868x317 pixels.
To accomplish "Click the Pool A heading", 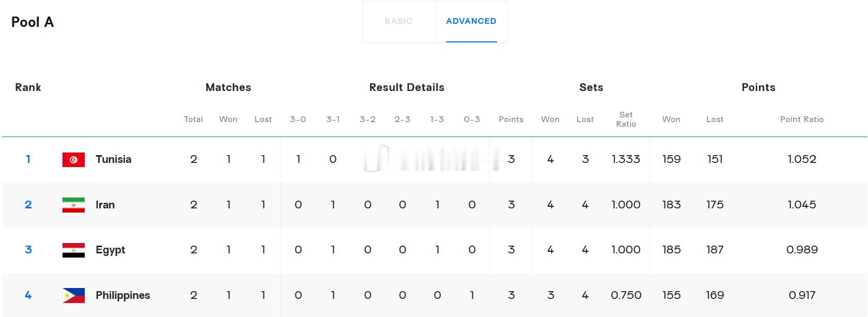I will (33, 22).
